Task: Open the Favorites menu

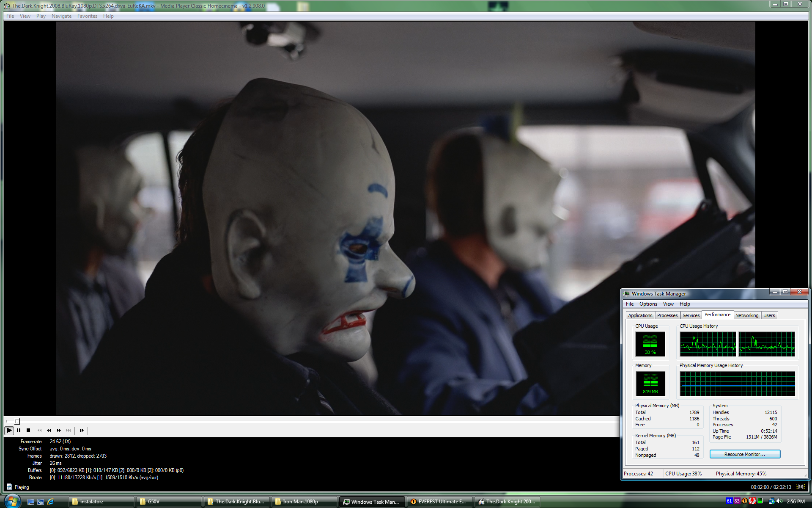Action: tap(87, 16)
